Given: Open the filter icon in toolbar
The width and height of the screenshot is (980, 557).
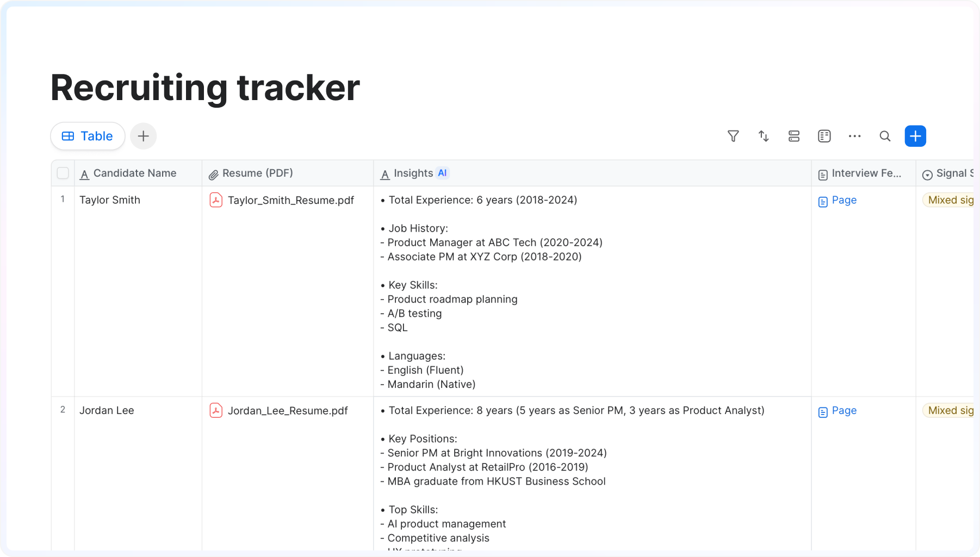Looking at the screenshot, I should [733, 136].
